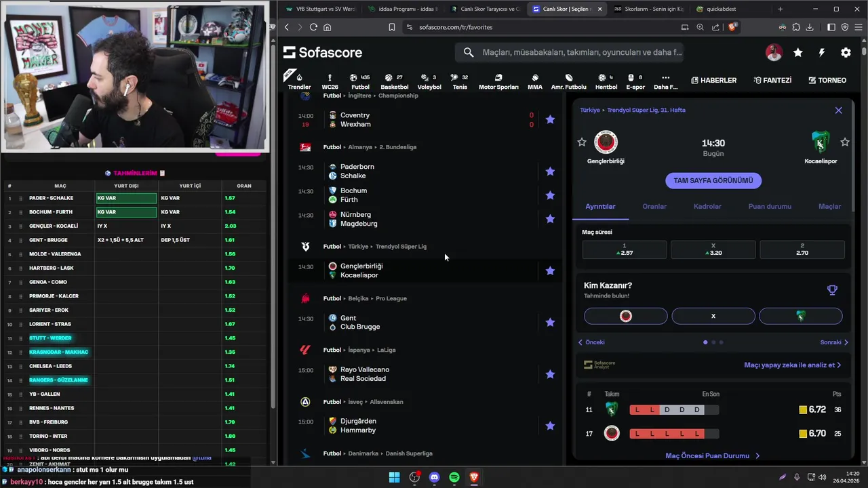Open favorites star icon in Sofascore header
This screenshot has width=868, height=488.
(798, 52)
